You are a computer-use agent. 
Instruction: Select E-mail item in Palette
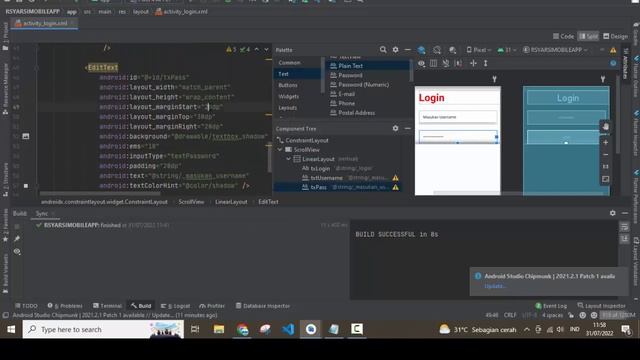click(x=346, y=94)
